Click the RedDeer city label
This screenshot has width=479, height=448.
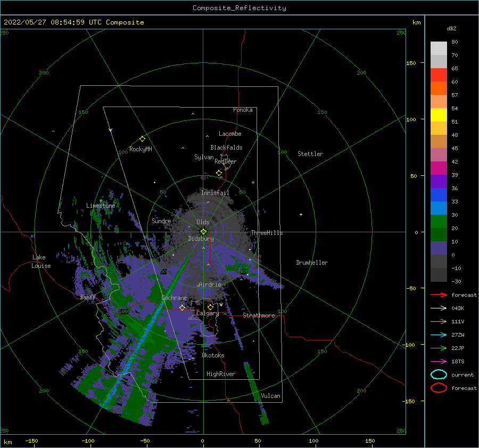point(226,161)
